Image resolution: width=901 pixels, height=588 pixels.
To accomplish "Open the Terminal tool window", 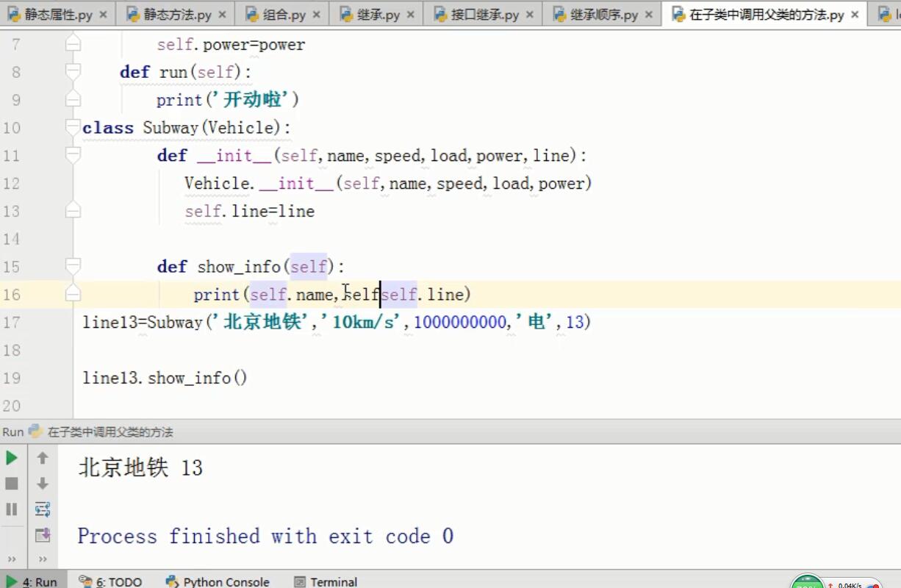I will point(326,581).
